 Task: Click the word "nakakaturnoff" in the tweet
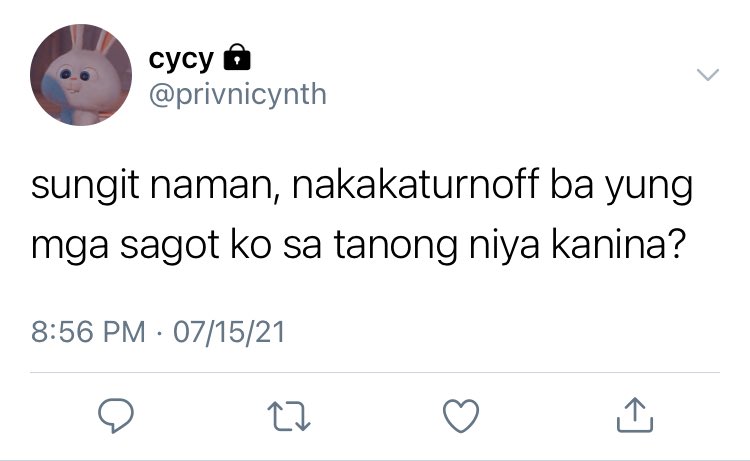click(x=415, y=184)
